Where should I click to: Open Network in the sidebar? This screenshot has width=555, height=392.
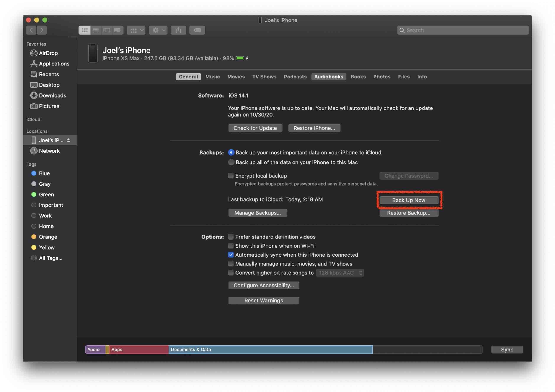(45, 151)
